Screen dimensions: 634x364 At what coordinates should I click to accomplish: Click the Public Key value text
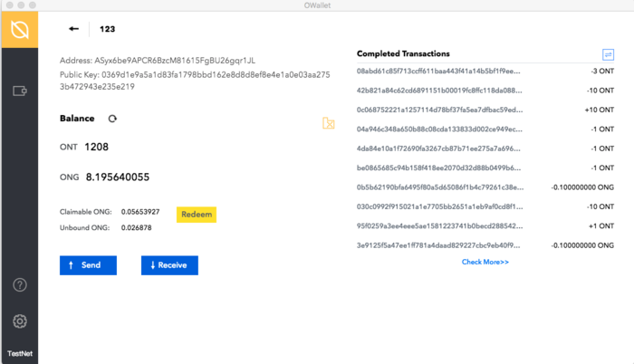[x=195, y=81]
